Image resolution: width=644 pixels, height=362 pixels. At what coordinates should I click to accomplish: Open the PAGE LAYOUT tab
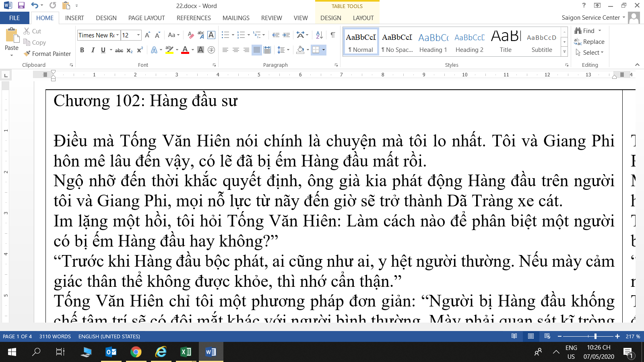coord(147,18)
